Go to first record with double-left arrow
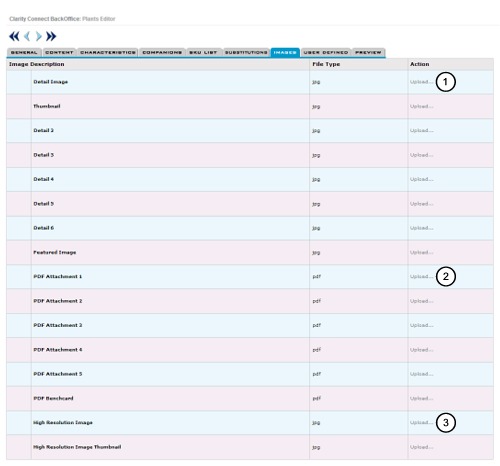 tap(14, 36)
